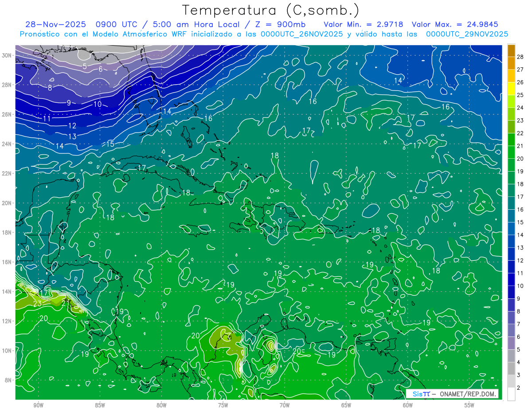This screenshot has height=411, width=532.
Task: Click the '23' contour label on the map
Action: click(37, 304)
